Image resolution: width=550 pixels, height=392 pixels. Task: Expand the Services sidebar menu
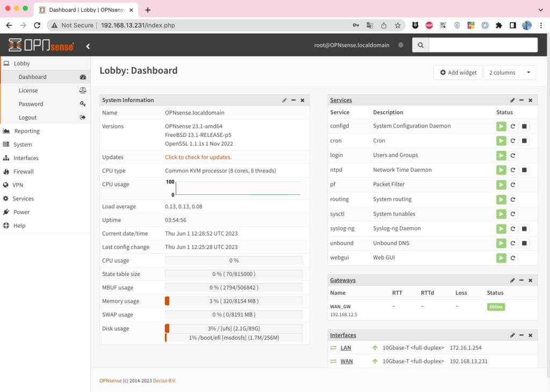(x=45, y=199)
